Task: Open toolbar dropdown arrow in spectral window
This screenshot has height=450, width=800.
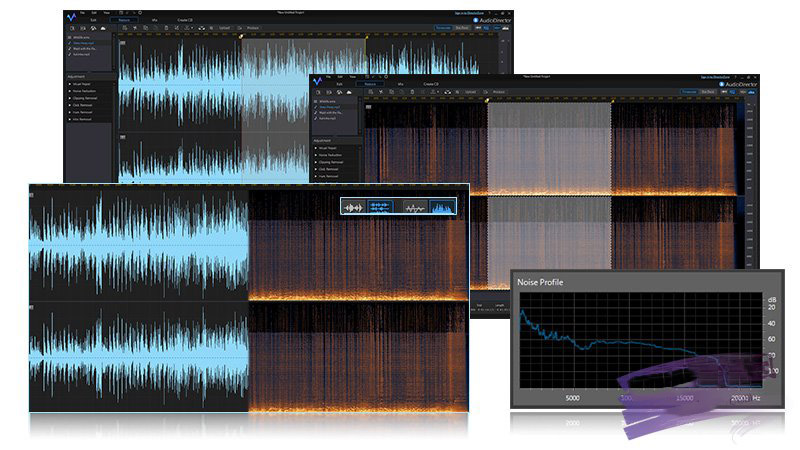Action: 438,92
